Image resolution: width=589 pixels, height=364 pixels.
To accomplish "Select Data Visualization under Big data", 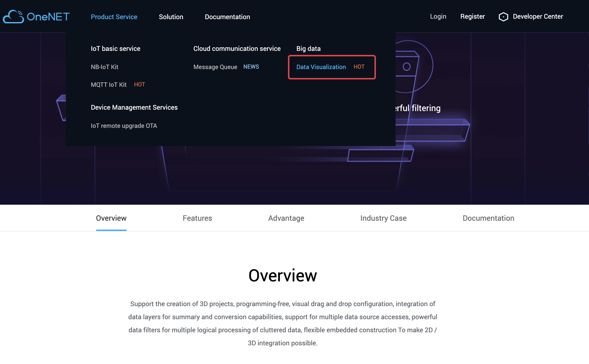I will [x=321, y=67].
